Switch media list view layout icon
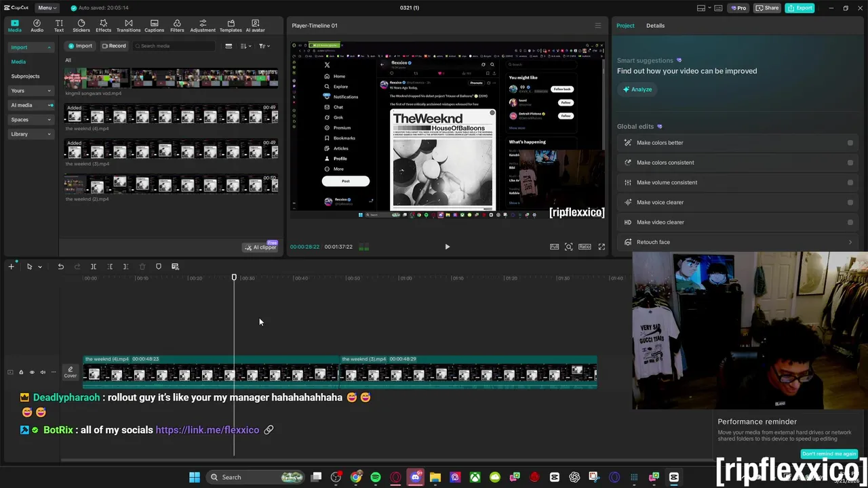The height and width of the screenshot is (488, 868). 229,46
